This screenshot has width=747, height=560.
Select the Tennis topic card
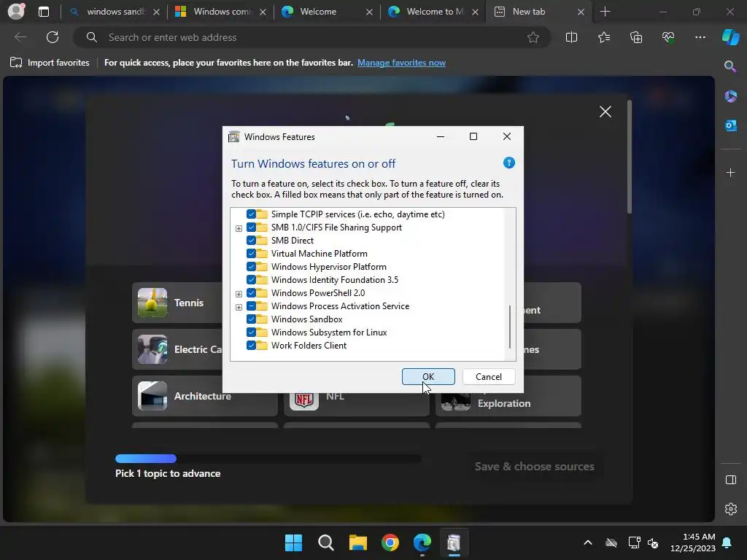click(177, 303)
